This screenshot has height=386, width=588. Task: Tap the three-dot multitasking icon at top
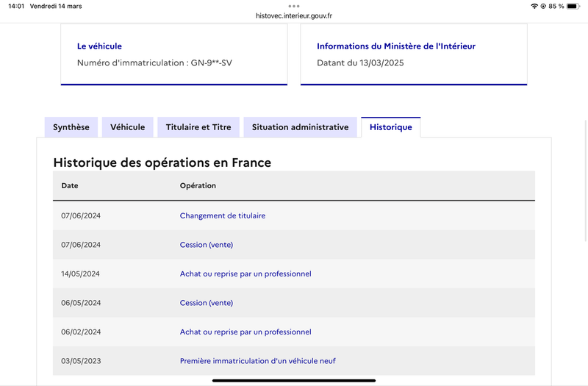tap(294, 6)
